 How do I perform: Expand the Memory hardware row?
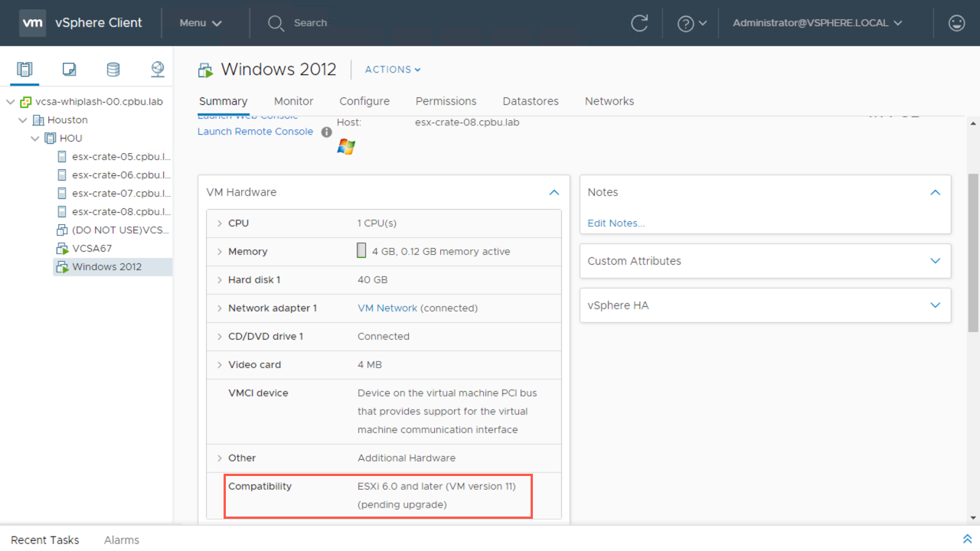tap(220, 252)
